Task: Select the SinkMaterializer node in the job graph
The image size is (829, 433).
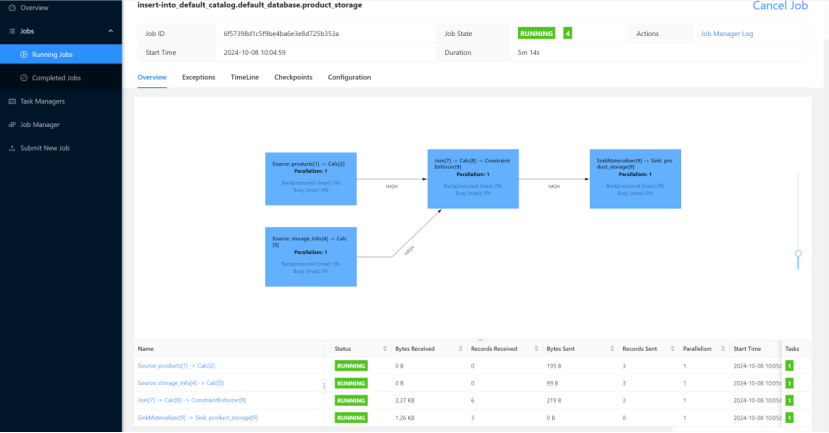Action: (638, 180)
